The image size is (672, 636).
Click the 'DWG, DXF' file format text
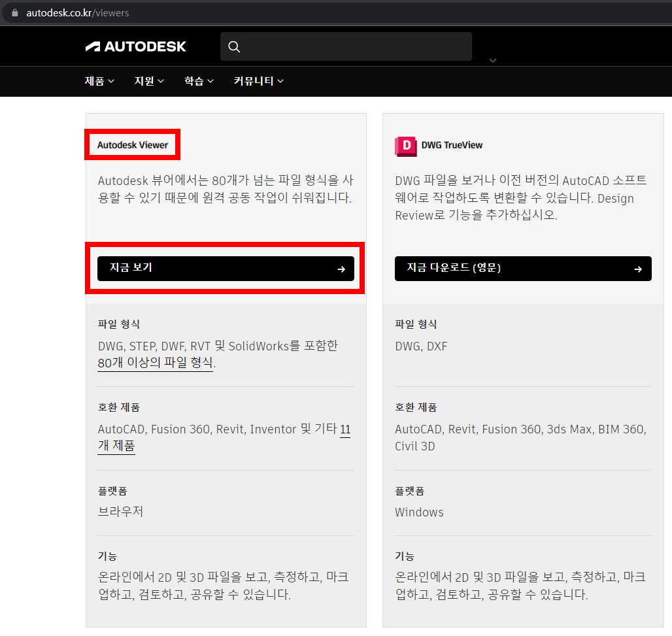tap(421, 346)
